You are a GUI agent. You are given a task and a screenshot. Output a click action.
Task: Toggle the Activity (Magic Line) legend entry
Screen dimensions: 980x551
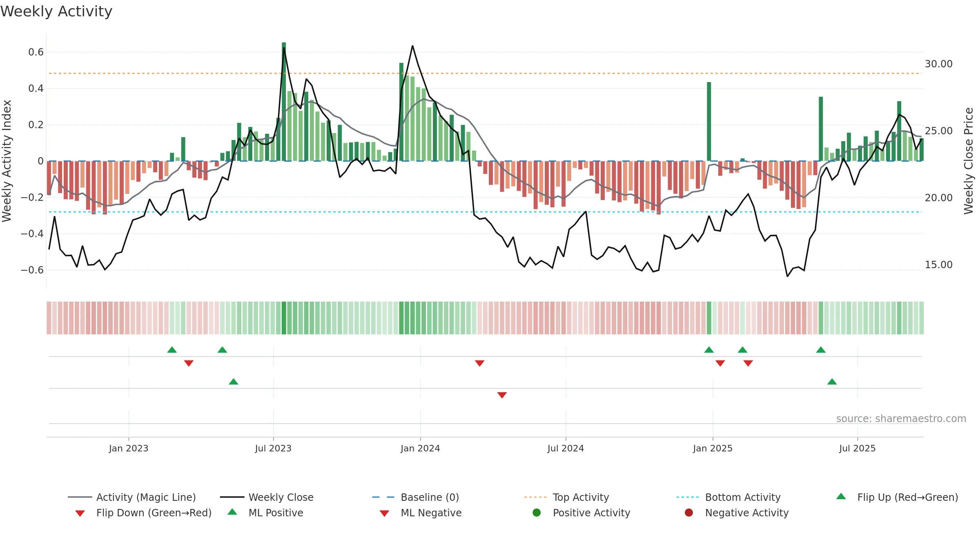point(132,497)
